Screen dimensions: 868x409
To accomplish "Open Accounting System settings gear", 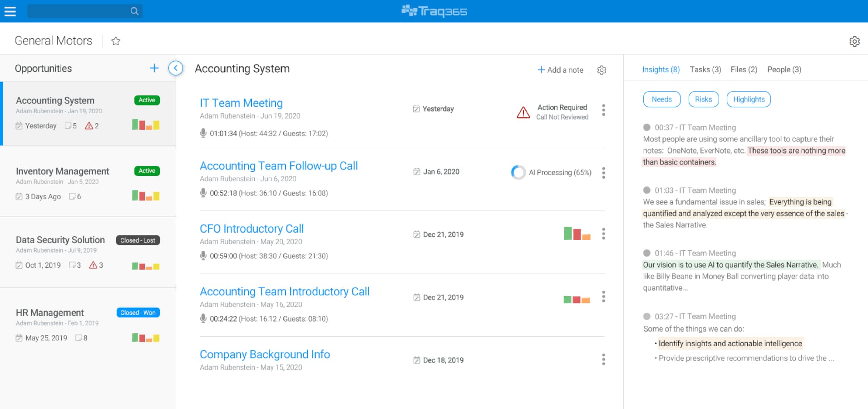I will pyautogui.click(x=602, y=70).
